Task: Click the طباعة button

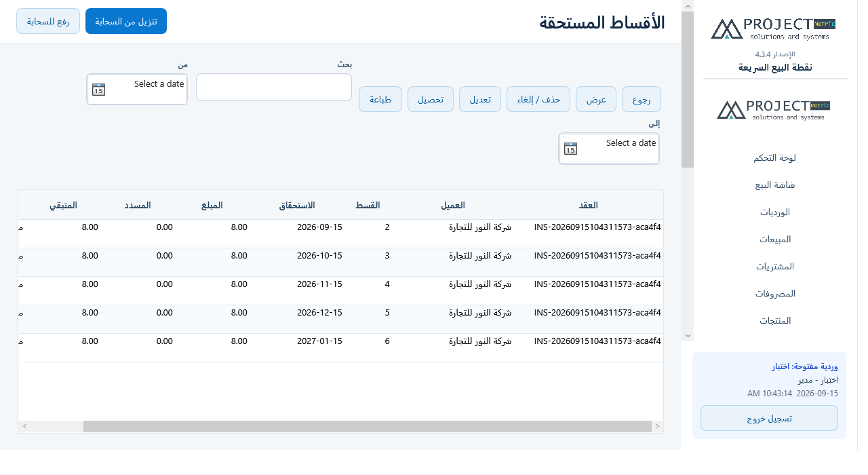Action: [x=380, y=99]
